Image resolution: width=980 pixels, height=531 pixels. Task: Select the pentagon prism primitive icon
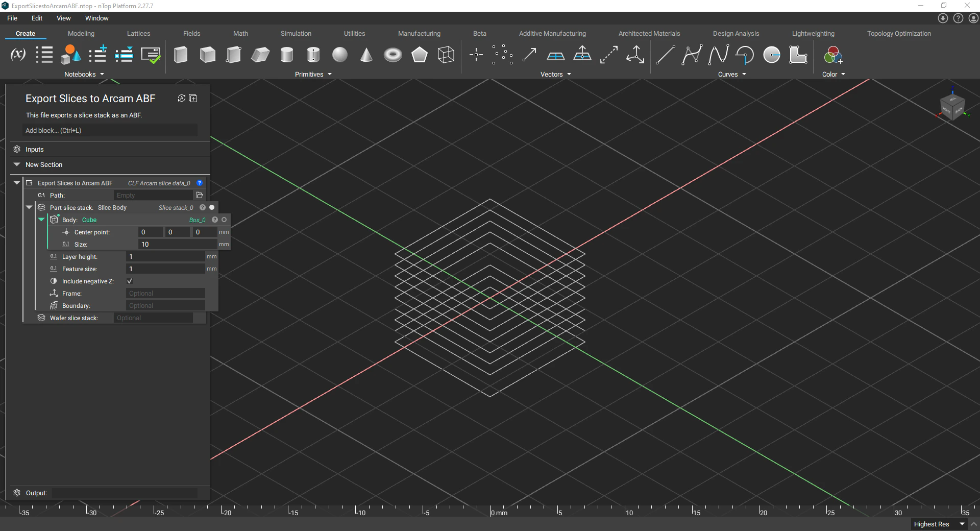420,55
